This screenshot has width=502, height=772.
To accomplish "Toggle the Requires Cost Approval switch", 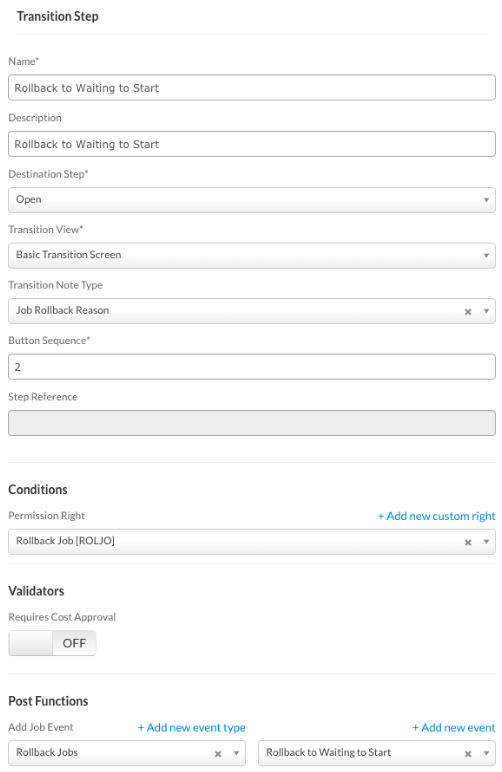I will coord(52,643).
